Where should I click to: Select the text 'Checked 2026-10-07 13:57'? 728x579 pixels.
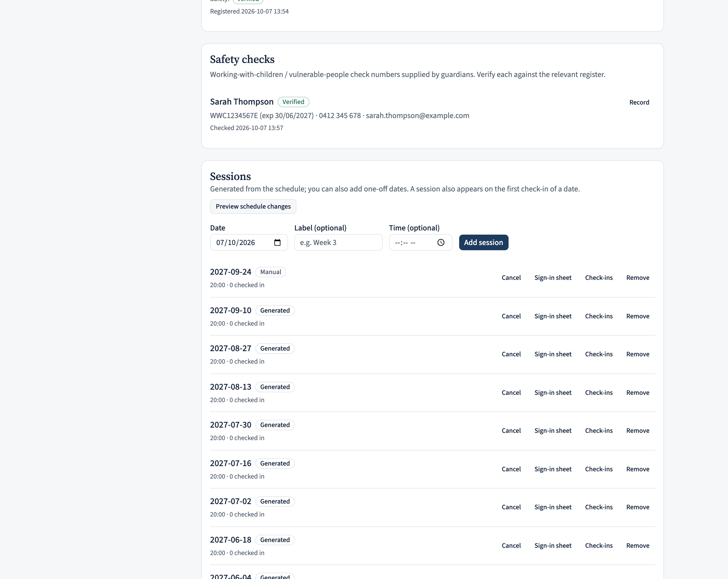(x=246, y=128)
